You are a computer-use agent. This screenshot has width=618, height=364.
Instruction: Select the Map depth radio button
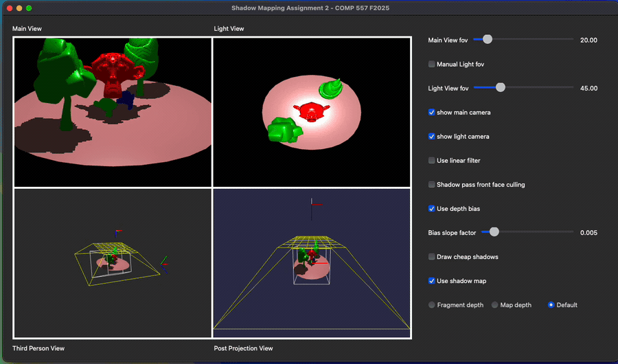click(x=494, y=305)
